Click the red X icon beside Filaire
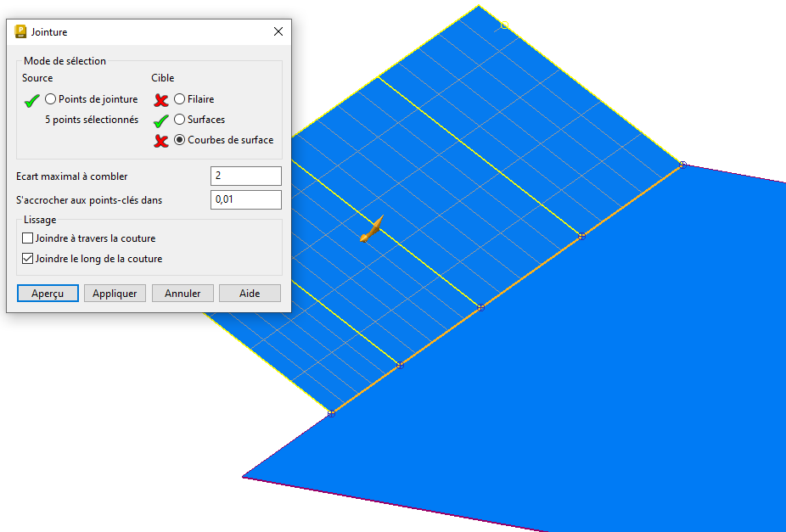This screenshot has width=786, height=532. pos(161,100)
